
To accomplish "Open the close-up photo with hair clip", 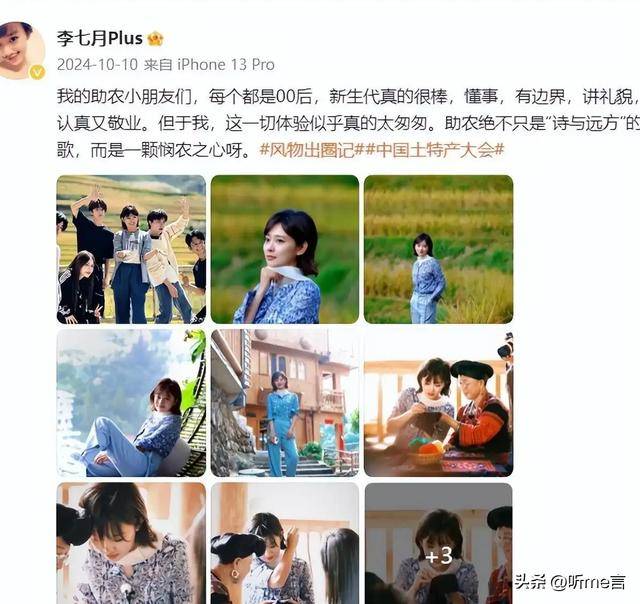I will coord(131,543).
